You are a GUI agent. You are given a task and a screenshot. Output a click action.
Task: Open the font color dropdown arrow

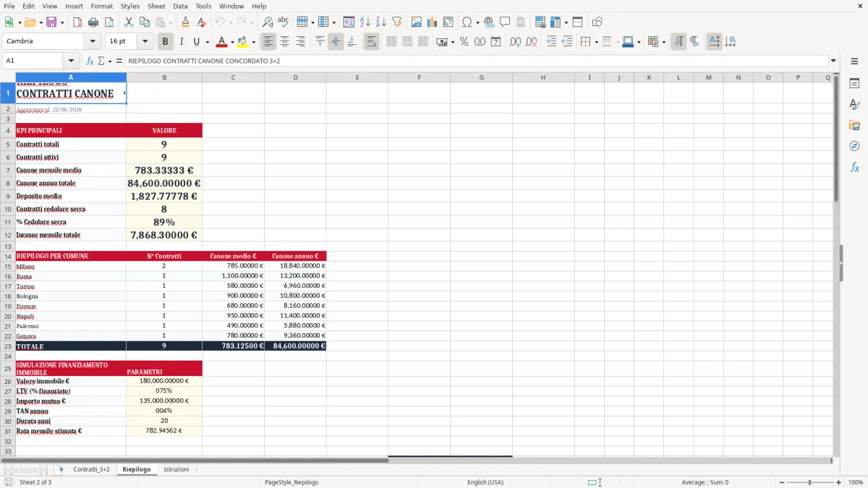pyautogui.click(x=232, y=42)
